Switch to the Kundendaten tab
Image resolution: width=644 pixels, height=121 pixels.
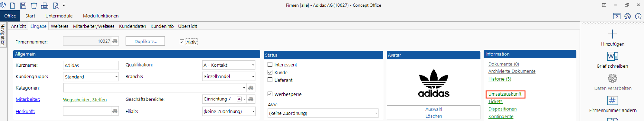coord(132,26)
